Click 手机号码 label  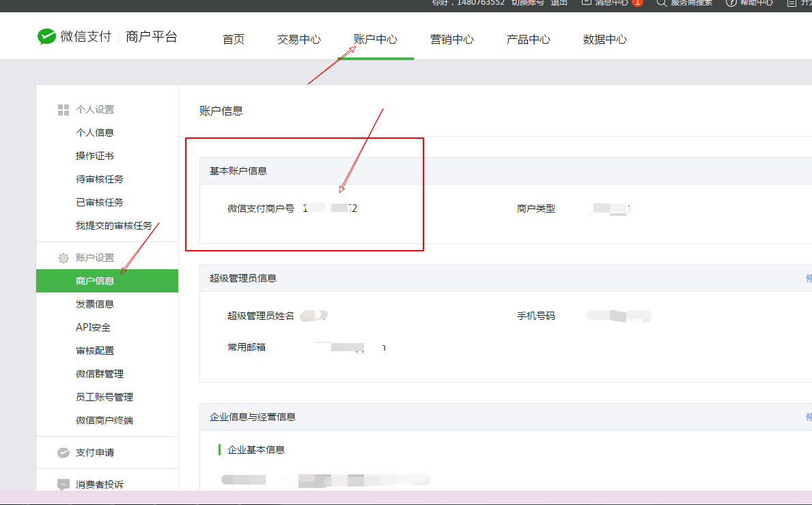[x=536, y=316]
